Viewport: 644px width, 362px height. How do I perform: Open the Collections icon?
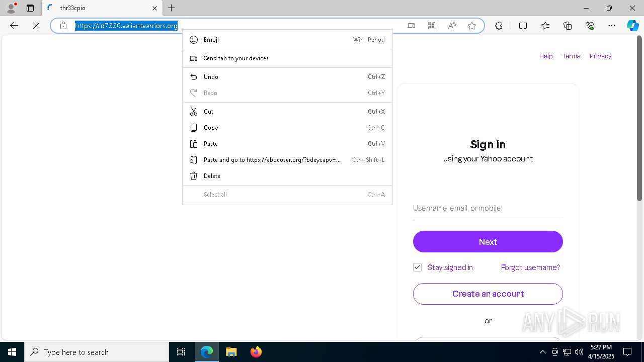(568, 26)
